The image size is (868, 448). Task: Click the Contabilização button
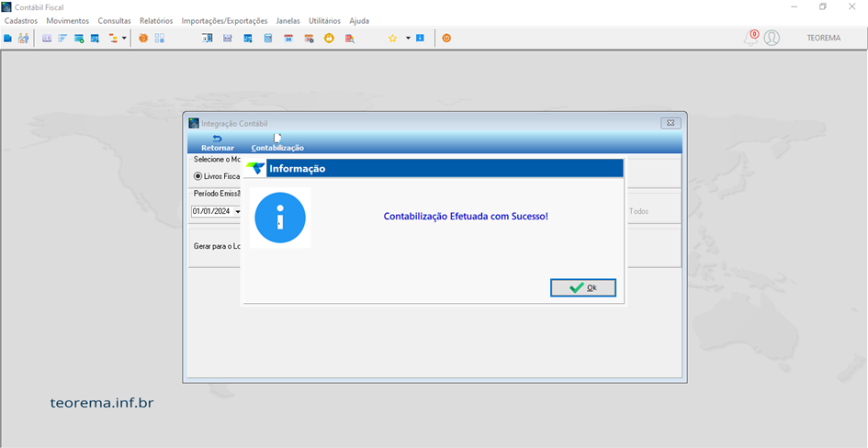[x=277, y=143]
